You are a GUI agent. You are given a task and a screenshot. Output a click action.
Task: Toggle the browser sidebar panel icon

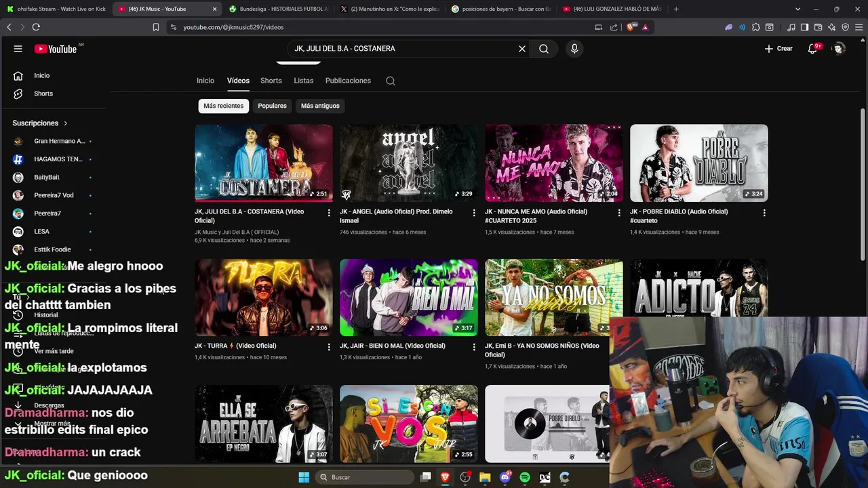pos(804,27)
